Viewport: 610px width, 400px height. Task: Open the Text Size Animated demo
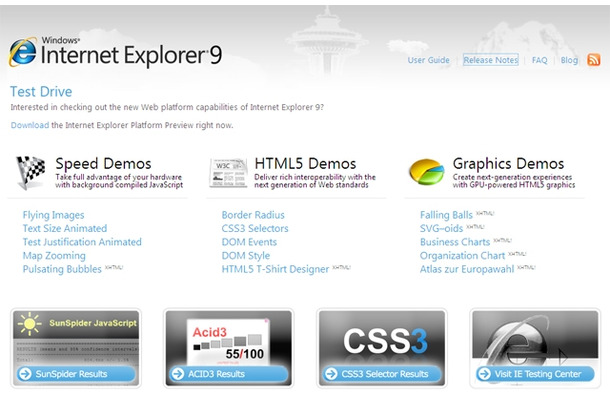tap(65, 228)
